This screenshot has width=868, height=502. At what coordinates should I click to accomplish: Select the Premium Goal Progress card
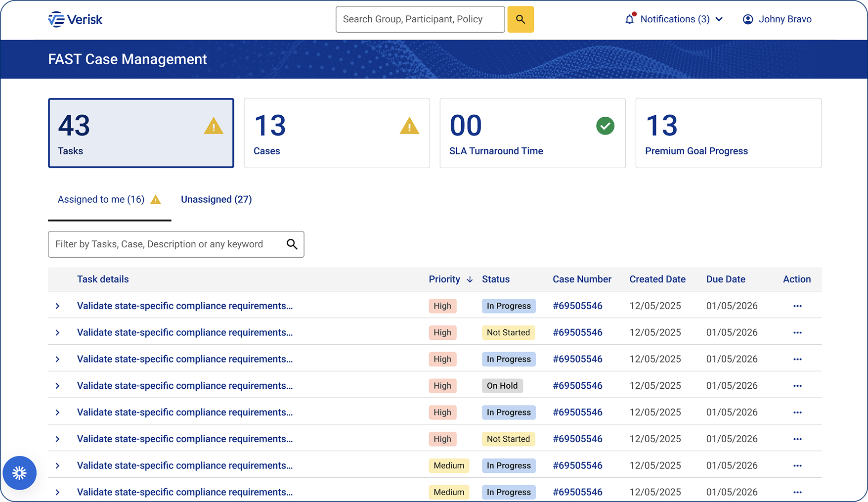coord(728,133)
